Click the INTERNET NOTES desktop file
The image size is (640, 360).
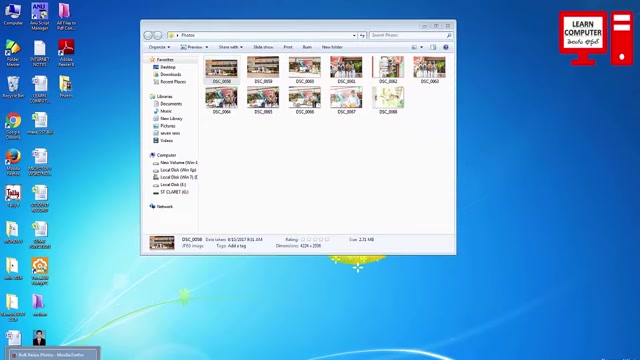[40, 53]
